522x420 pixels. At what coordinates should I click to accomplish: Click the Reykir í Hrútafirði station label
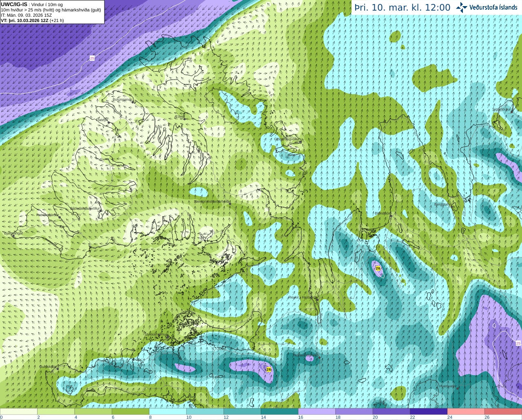pos(302,297)
